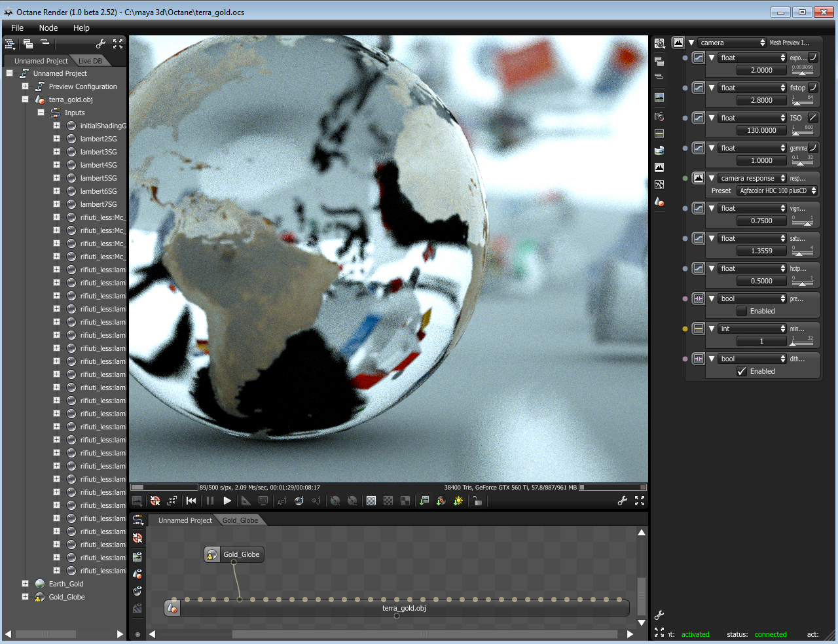838x644 pixels.
Task: Click the kernel icon with yellow stripe in sidebar
Action: coord(659,133)
